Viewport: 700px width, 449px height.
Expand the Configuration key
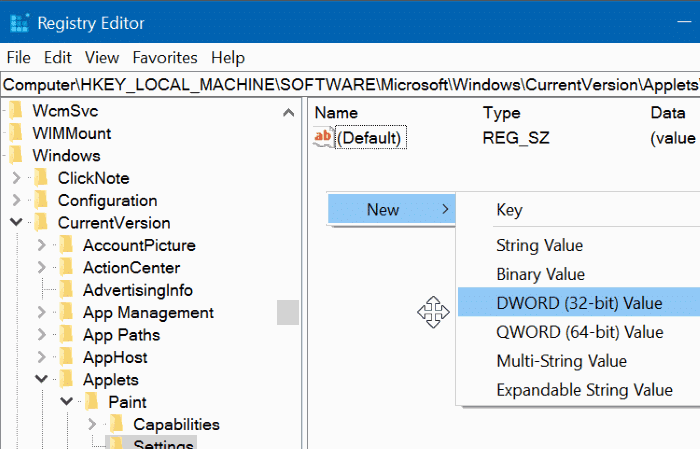click(x=17, y=200)
